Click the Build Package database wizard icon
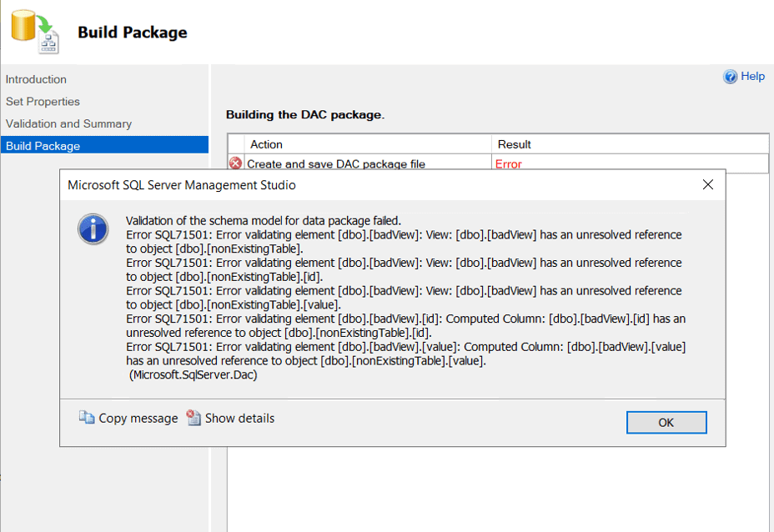The image size is (774, 532). pyautogui.click(x=34, y=32)
